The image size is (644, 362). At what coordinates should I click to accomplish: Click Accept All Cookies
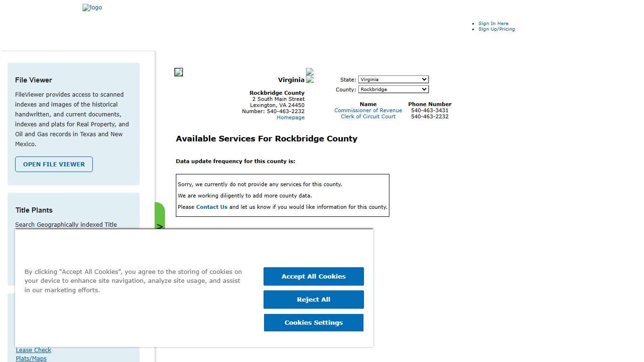point(314,276)
